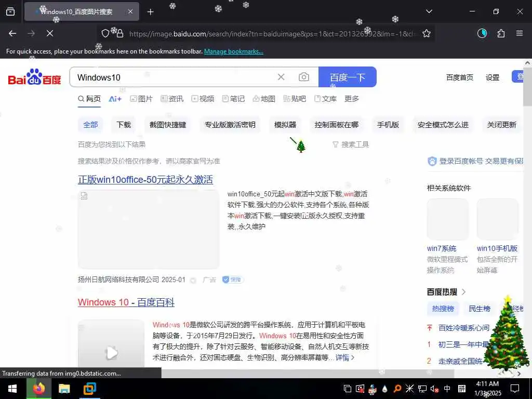Open the Firefox View icon
The width and height of the screenshot is (532, 399).
click(x=10, y=12)
